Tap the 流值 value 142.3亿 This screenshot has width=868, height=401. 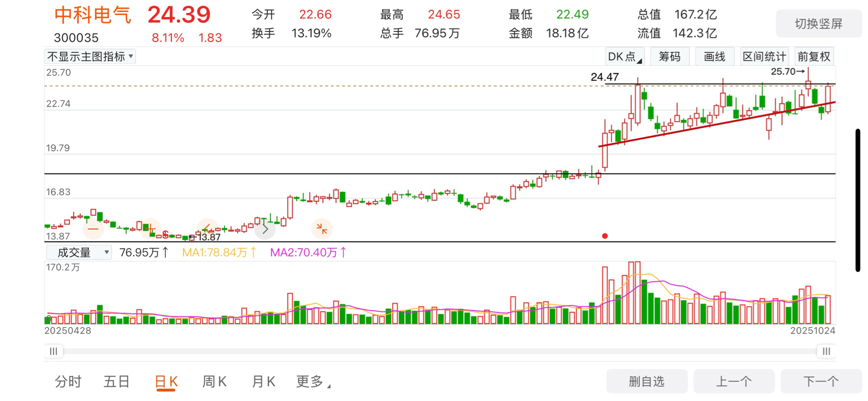click(695, 33)
